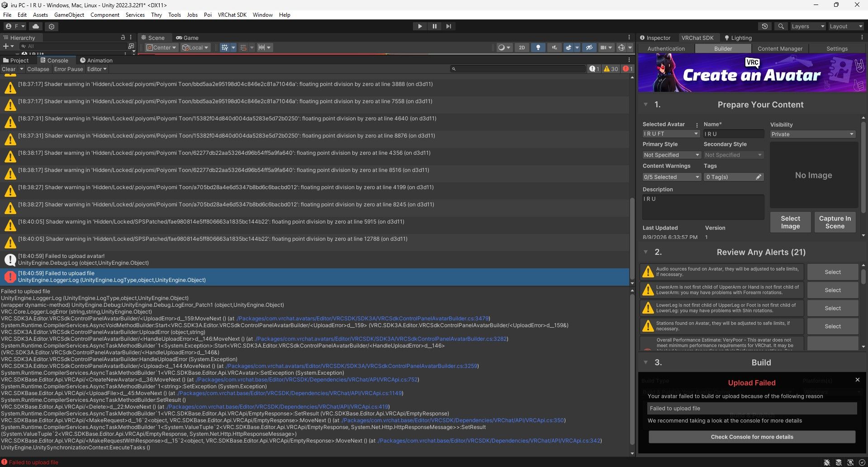Open the Layers dropdown
Image resolution: width=868 pixels, height=467 pixels.
click(807, 26)
